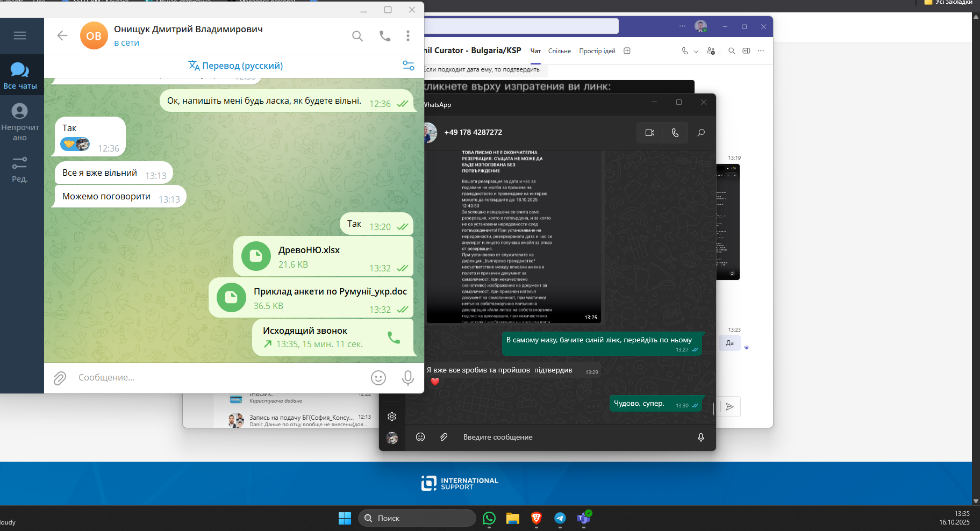Expand Teams call options dropdown

(696, 52)
